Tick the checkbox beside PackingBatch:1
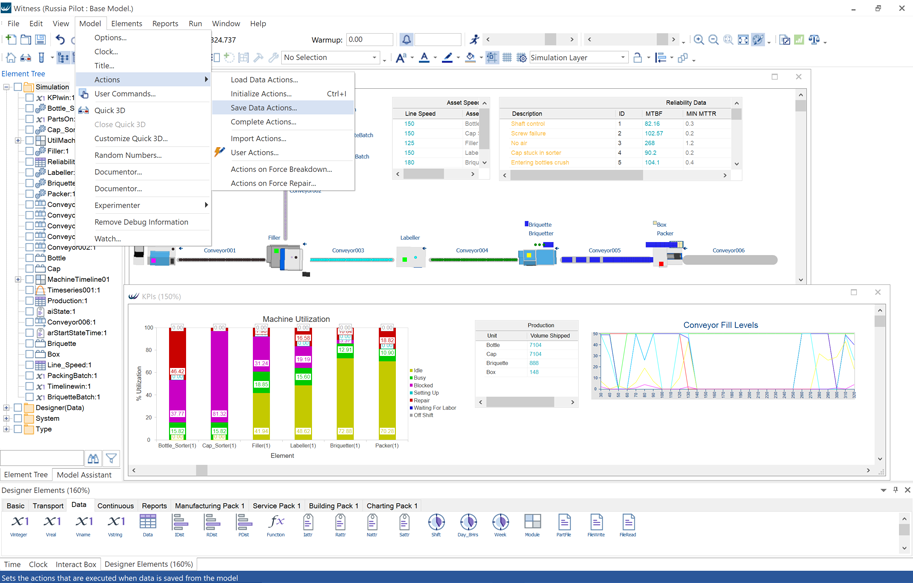Screen dimensions: 913x583 (x=29, y=376)
